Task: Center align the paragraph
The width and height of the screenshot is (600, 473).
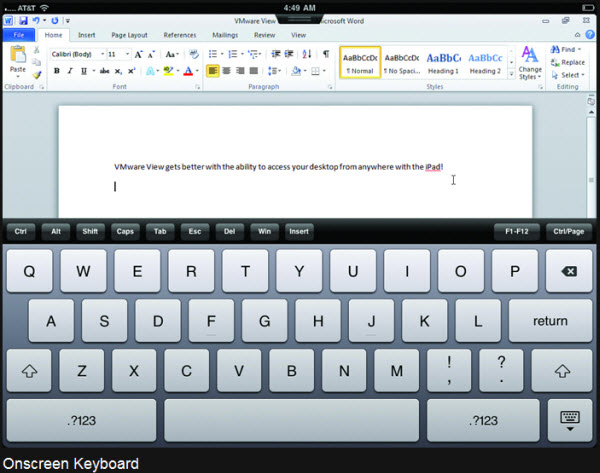Action: click(227, 71)
